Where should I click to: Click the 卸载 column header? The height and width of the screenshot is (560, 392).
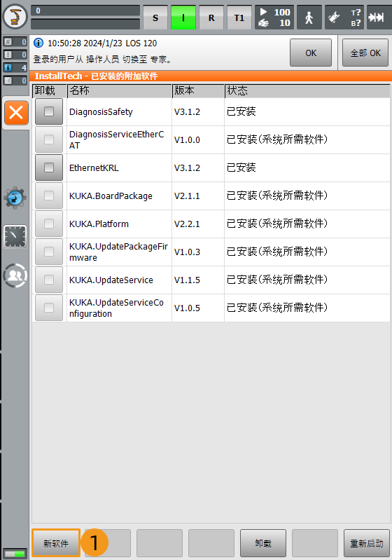tap(50, 90)
